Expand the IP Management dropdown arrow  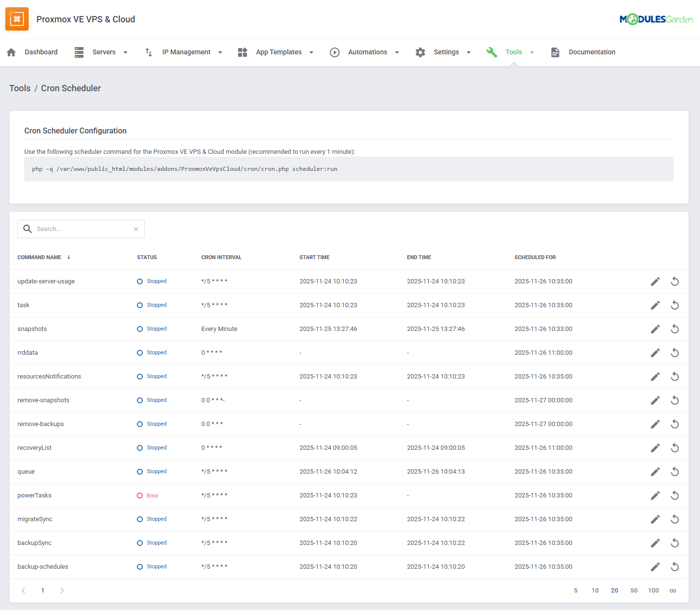pyautogui.click(x=220, y=52)
